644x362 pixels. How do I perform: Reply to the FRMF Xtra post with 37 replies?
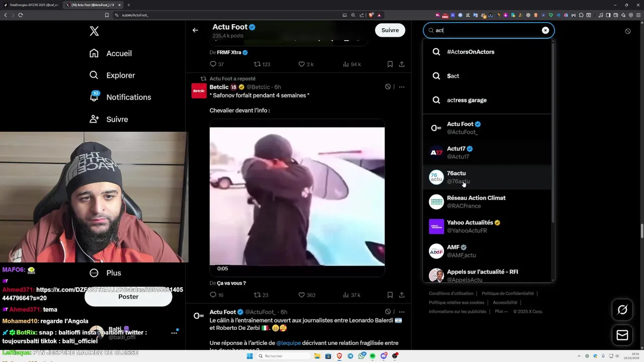(x=217, y=64)
